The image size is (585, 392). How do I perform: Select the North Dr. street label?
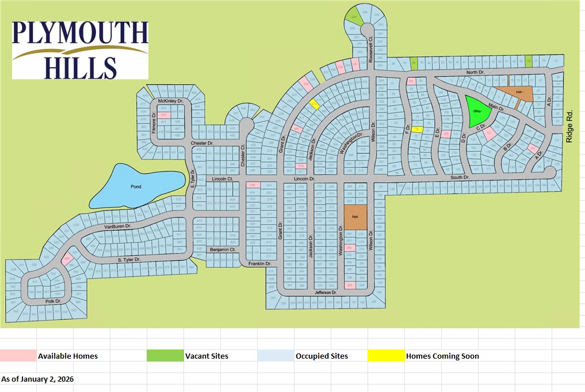[x=475, y=72]
